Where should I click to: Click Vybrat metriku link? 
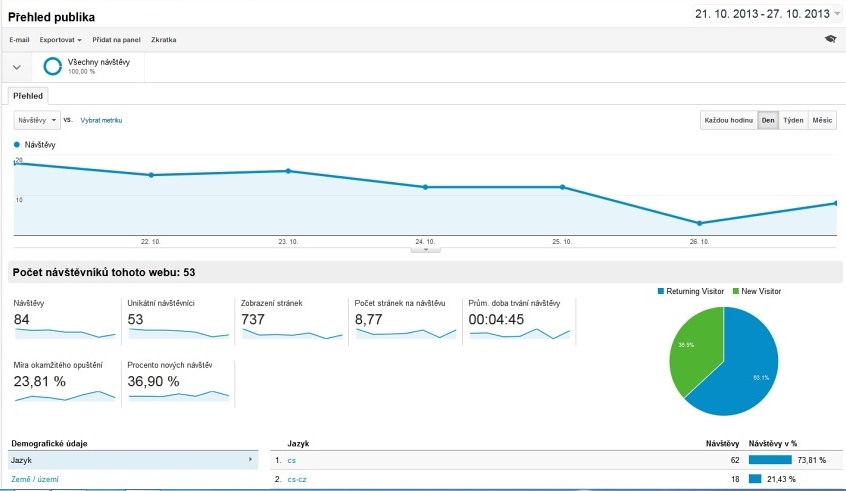pyautogui.click(x=101, y=120)
